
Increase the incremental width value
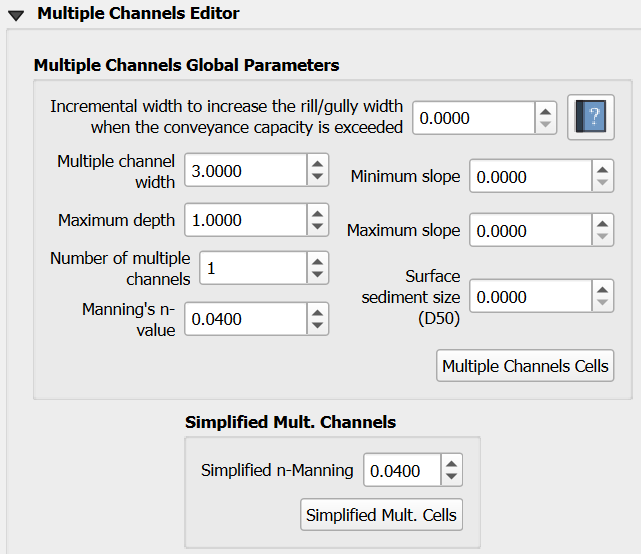(545, 111)
